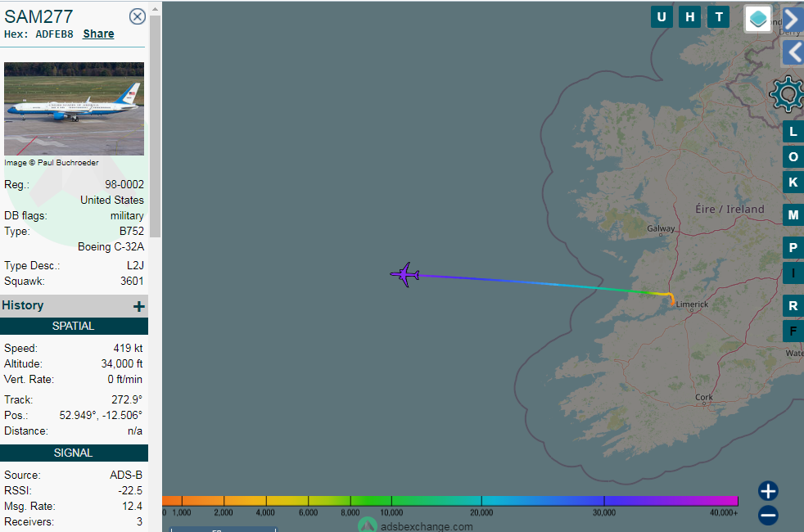Toggle the M map button

793,214
